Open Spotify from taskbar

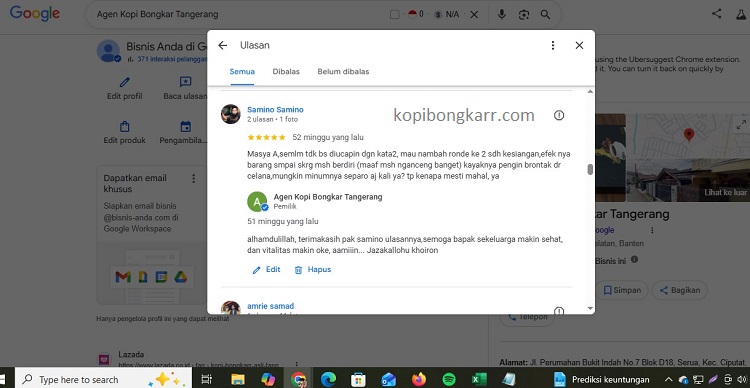point(449,379)
